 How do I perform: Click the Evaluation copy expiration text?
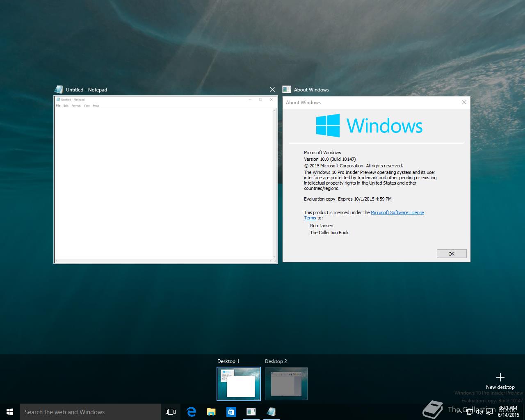tap(348, 199)
